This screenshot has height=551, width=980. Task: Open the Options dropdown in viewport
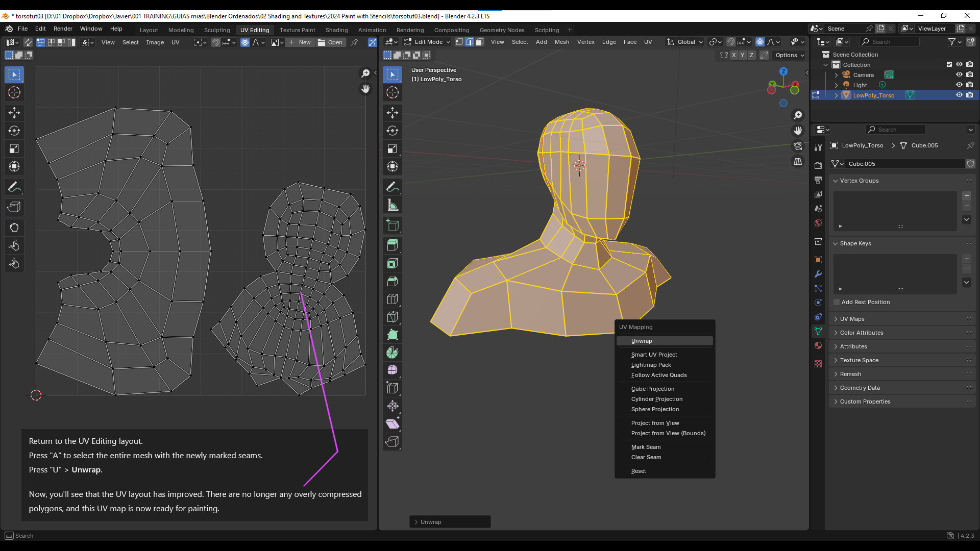789,55
